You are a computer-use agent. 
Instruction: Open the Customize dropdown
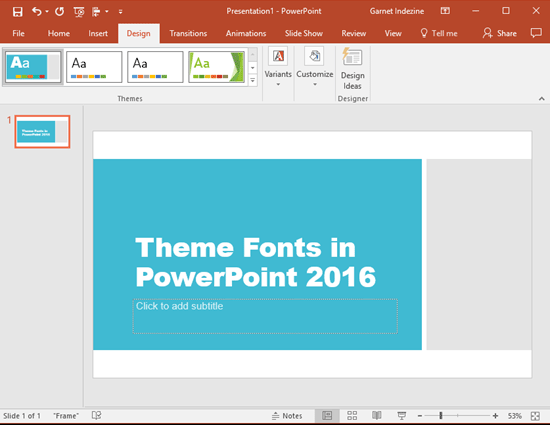315,67
